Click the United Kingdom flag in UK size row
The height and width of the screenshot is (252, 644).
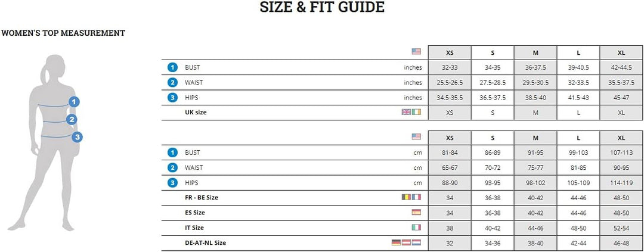click(x=407, y=112)
